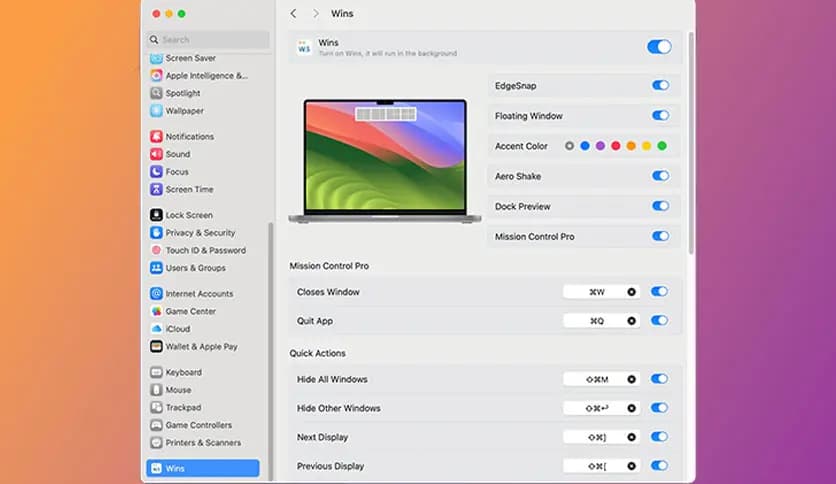
Task: Open Privacy & Security settings label
Action: [x=200, y=233]
